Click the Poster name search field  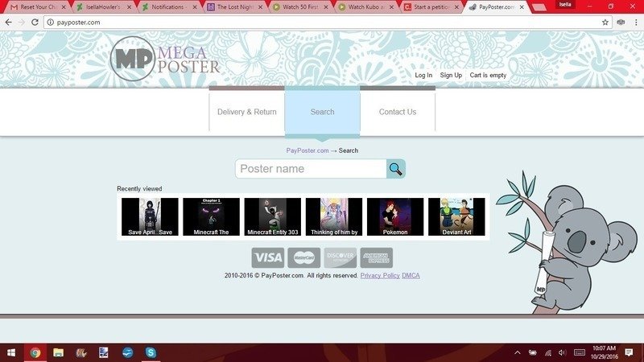coord(311,169)
